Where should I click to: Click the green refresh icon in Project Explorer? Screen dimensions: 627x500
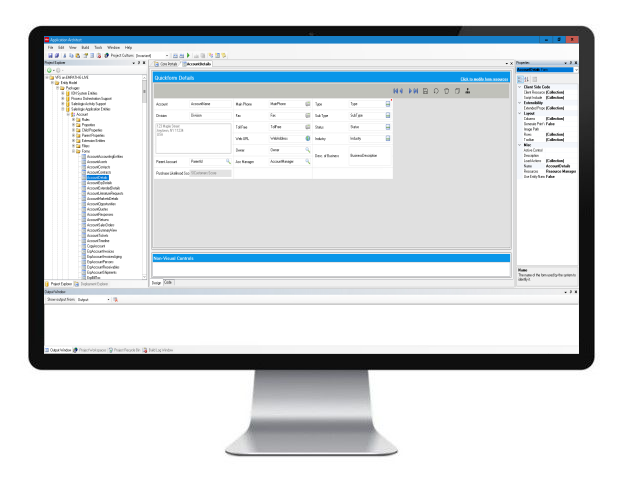coord(49,70)
